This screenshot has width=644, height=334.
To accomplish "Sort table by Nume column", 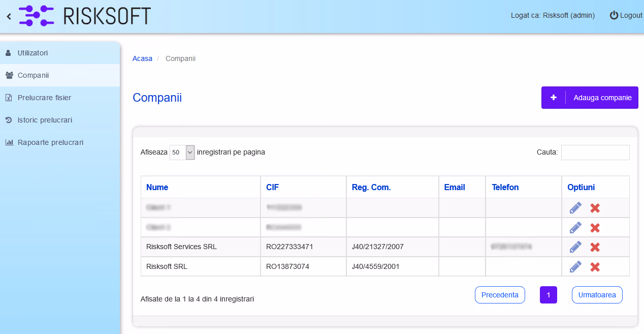I will [x=201, y=187].
